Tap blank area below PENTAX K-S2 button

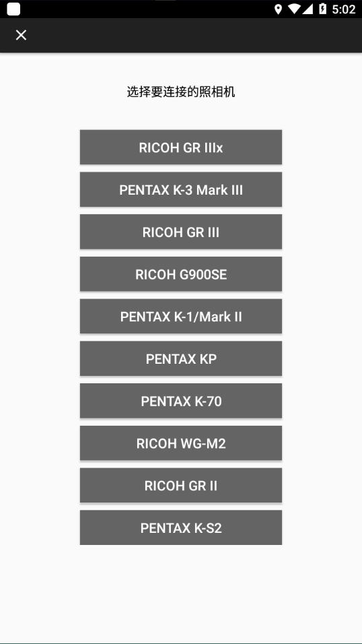coord(181,593)
